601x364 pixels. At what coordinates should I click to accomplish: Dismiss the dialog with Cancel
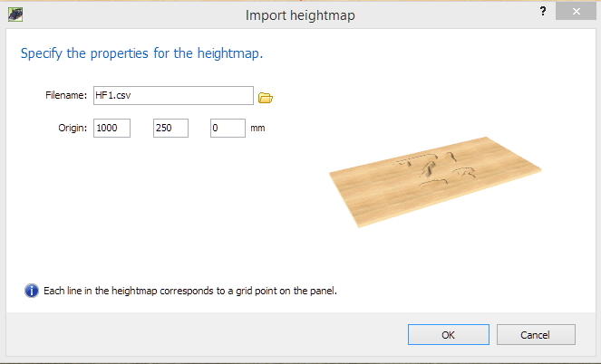[x=536, y=334]
